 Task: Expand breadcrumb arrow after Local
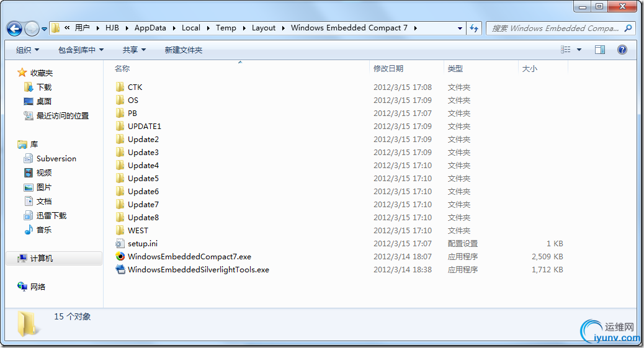tap(208, 28)
